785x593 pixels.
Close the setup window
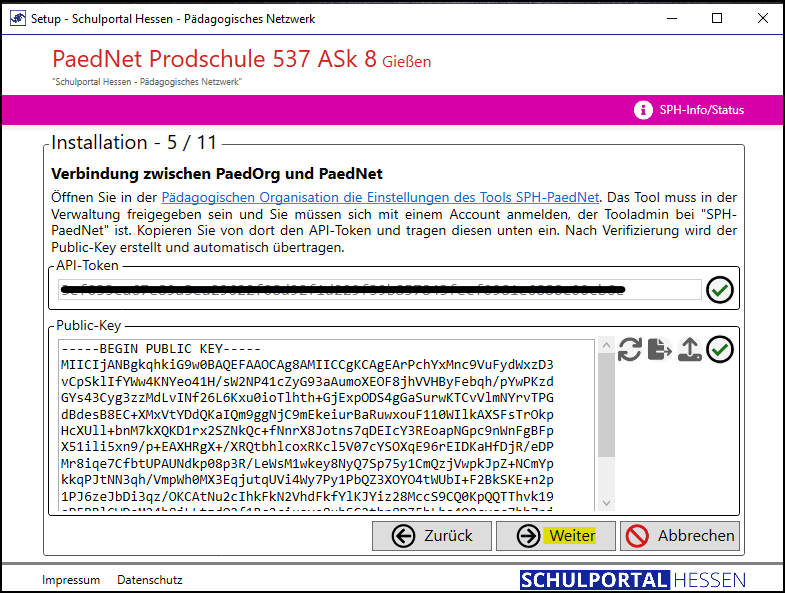(x=762, y=19)
